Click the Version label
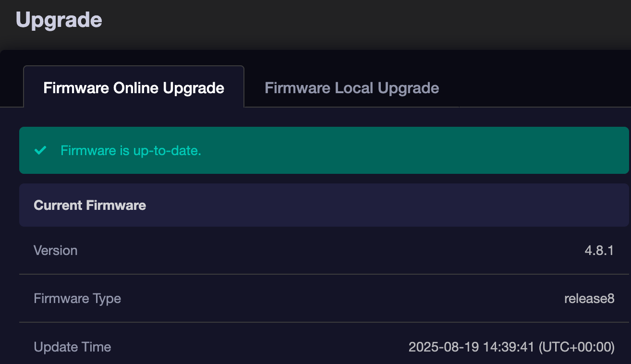Viewport: 631px width, 364px height. tap(55, 250)
